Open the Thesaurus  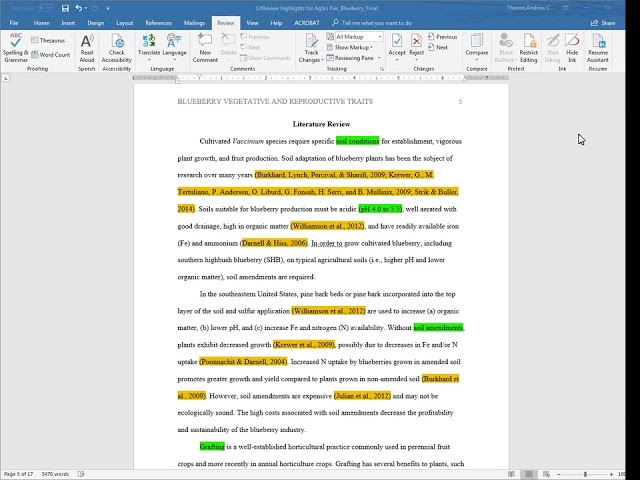[48, 40]
